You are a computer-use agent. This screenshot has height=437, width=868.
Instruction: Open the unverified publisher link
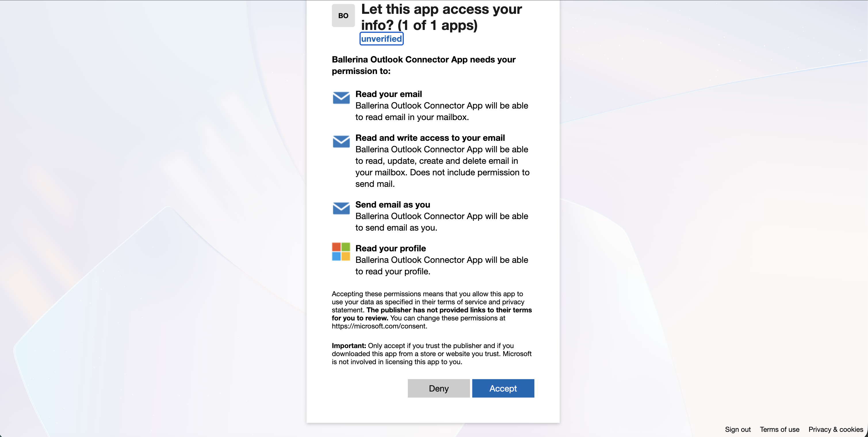381,39
